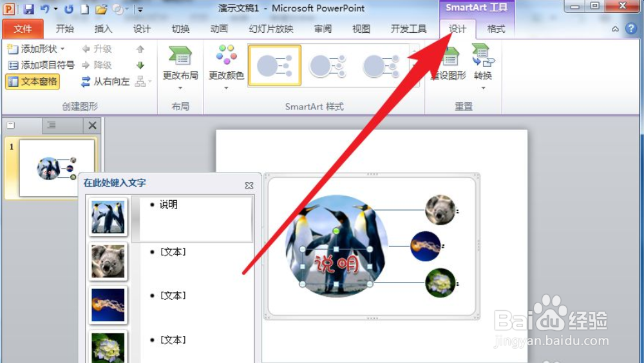Switch to the 开始 Home tab

click(65, 29)
